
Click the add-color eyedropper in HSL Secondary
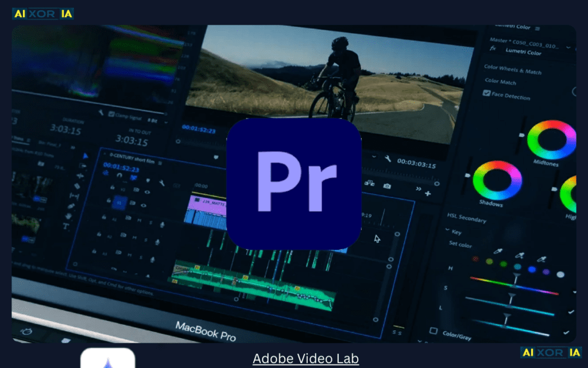518,256
